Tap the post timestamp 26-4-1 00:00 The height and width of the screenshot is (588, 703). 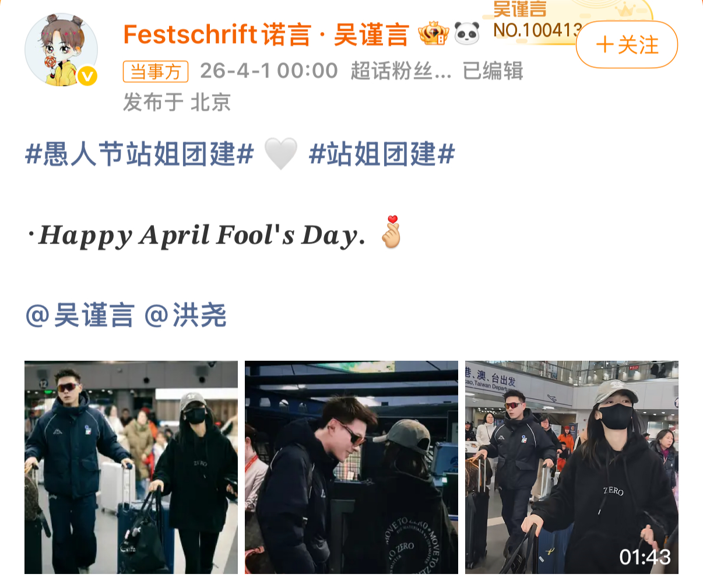click(269, 71)
